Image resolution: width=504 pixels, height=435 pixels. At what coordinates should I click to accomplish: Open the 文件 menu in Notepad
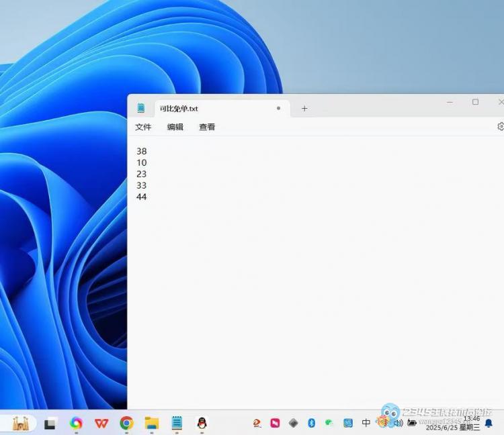pos(143,127)
